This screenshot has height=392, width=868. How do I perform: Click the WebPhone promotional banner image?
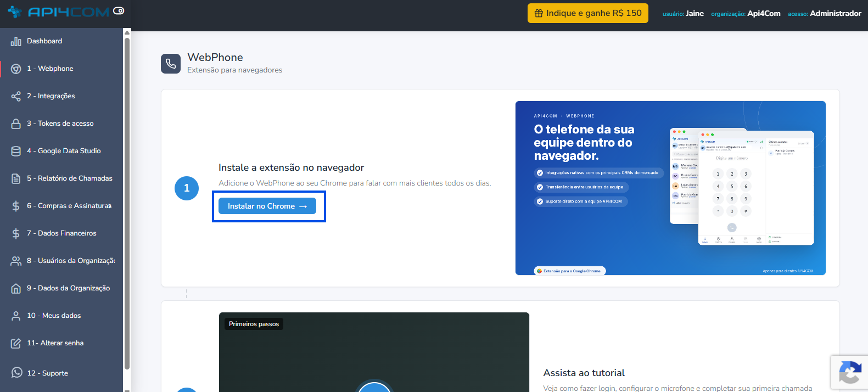[x=670, y=188]
